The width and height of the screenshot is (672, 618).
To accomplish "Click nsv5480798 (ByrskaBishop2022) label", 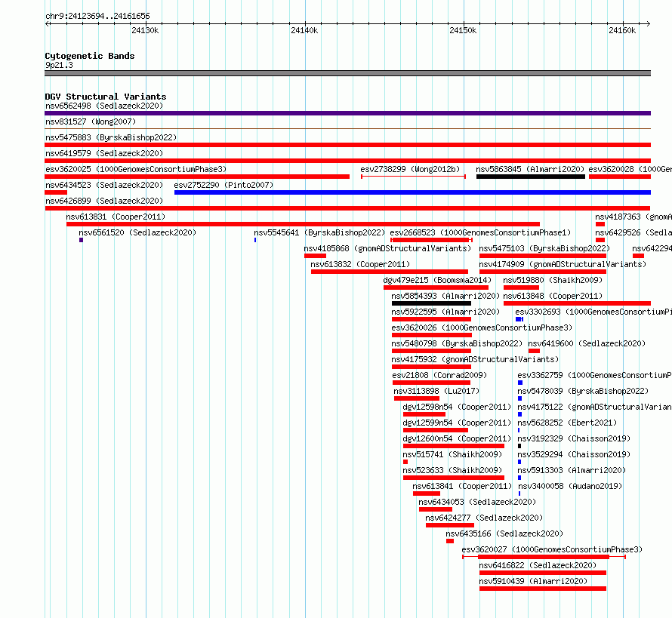I will 457,343.
